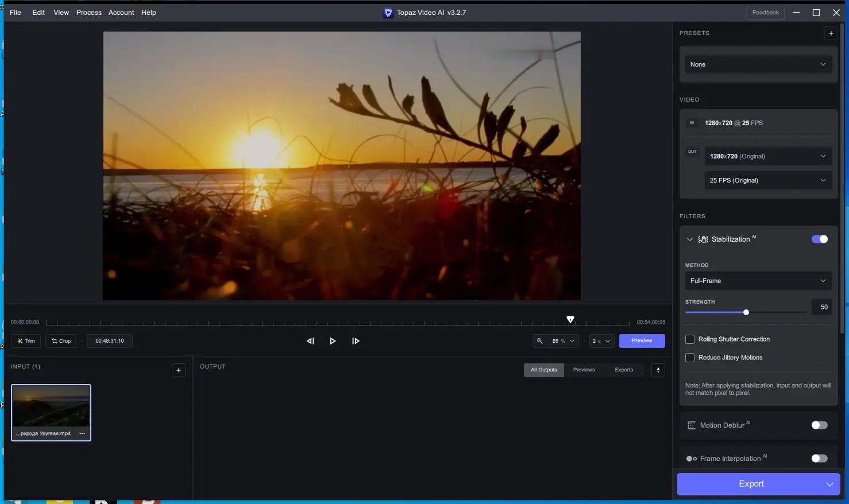The image size is (849, 504).
Task: Open the video thumbnail's three-dot menu
Action: coord(82,433)
